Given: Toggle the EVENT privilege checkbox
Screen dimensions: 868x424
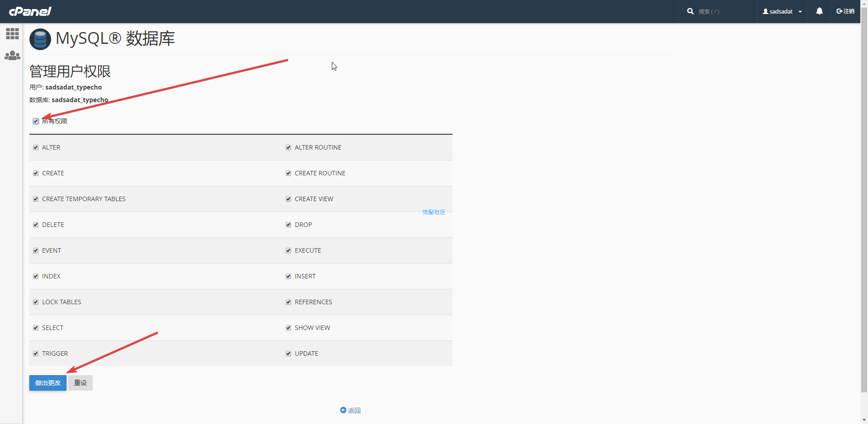Looking at the screenshot, I should pyautogui.click(x=36, y=250).
